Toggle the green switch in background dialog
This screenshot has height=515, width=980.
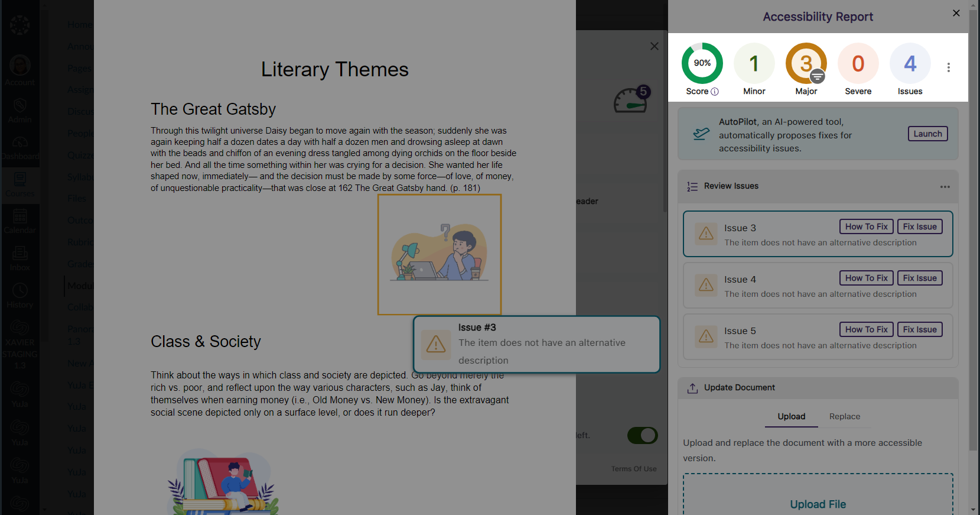[x=642, y=436]
